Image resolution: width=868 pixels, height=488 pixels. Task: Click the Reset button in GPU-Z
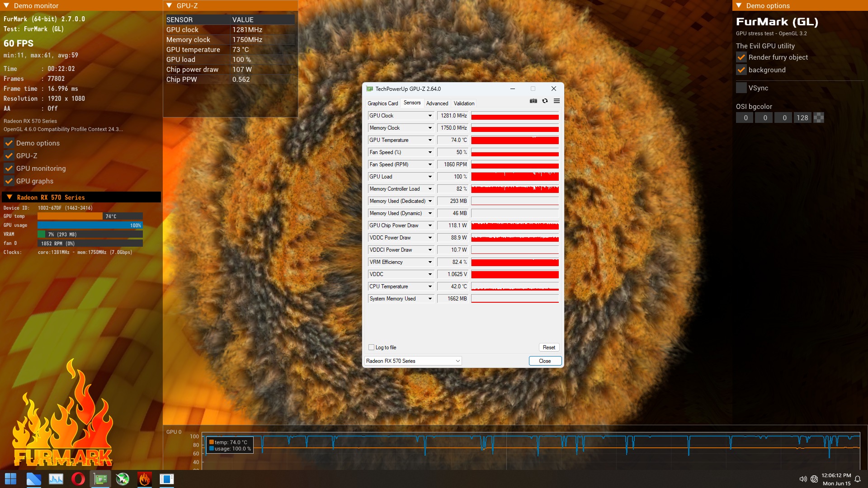pyautogui.click(x=549, y=347)
